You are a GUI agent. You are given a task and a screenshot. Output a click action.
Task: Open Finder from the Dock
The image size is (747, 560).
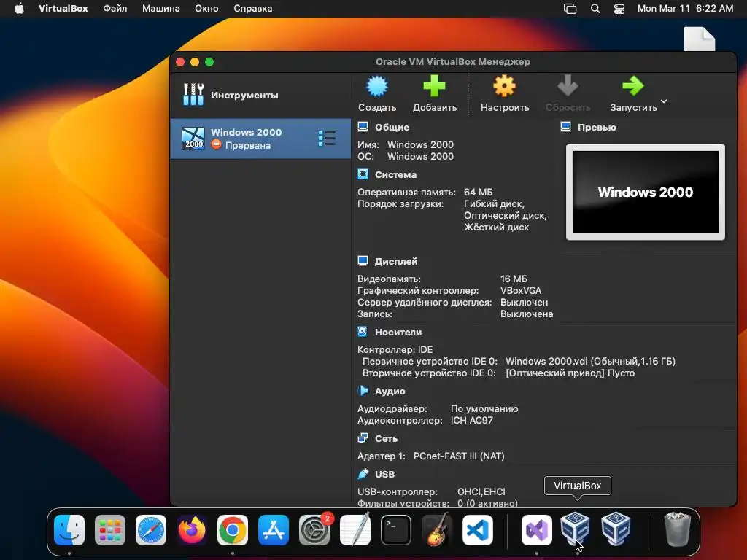tap(69, 529)
